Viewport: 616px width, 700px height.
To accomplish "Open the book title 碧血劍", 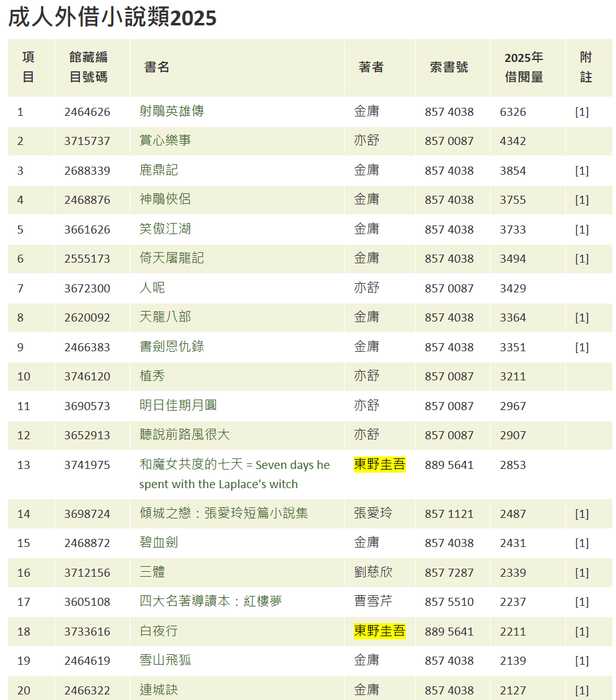I will (x=159, y=543).
